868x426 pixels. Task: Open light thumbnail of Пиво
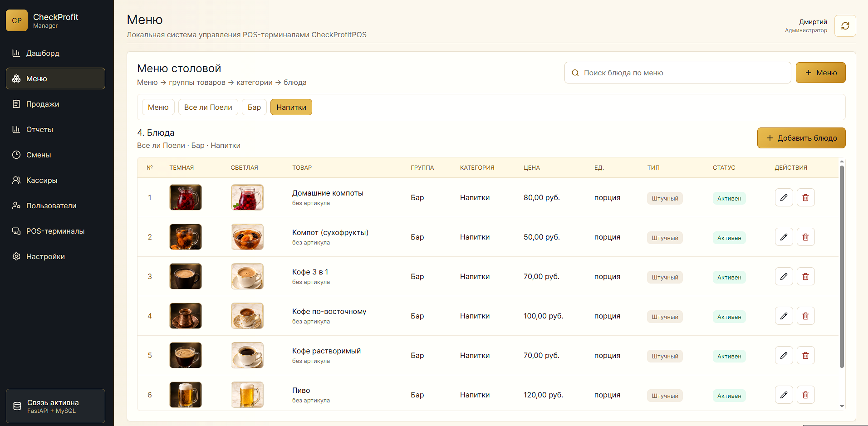(x=247, y=395)
